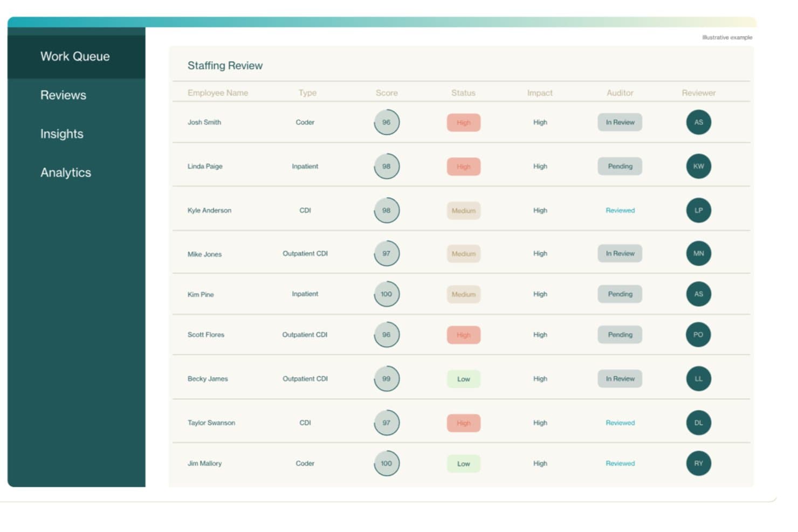Sort by Type column header
The image size is (798, 532).
(307, 93)
